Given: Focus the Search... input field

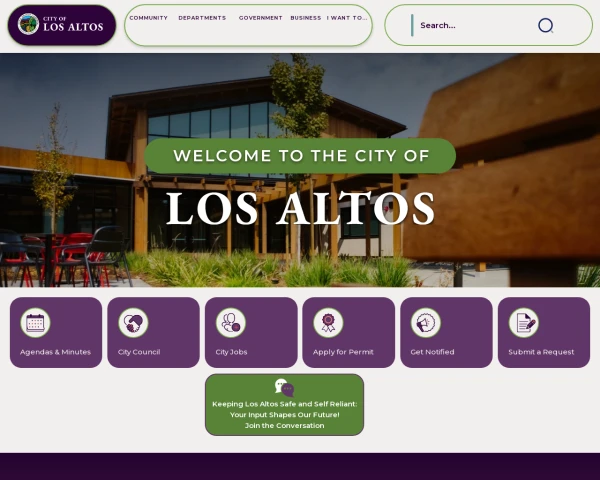Looking at the screenshot, I should pos(474,25).
